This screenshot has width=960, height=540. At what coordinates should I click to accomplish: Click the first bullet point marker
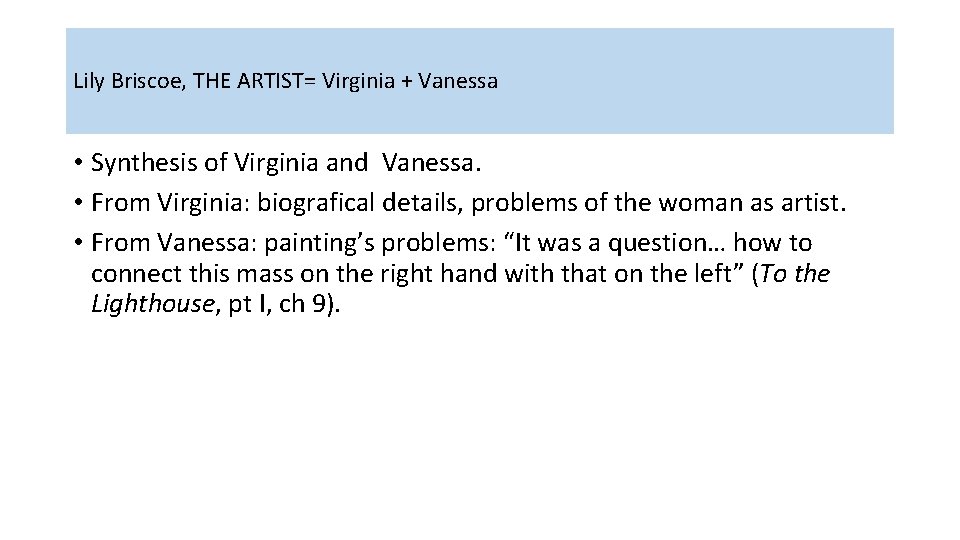(x=78, y=163)
